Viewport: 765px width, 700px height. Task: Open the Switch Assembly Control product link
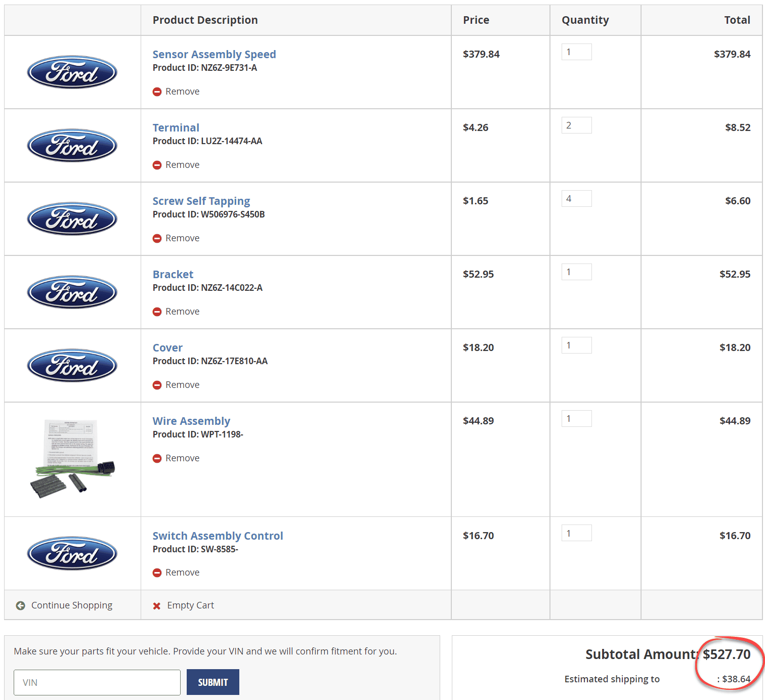point(218,536)
